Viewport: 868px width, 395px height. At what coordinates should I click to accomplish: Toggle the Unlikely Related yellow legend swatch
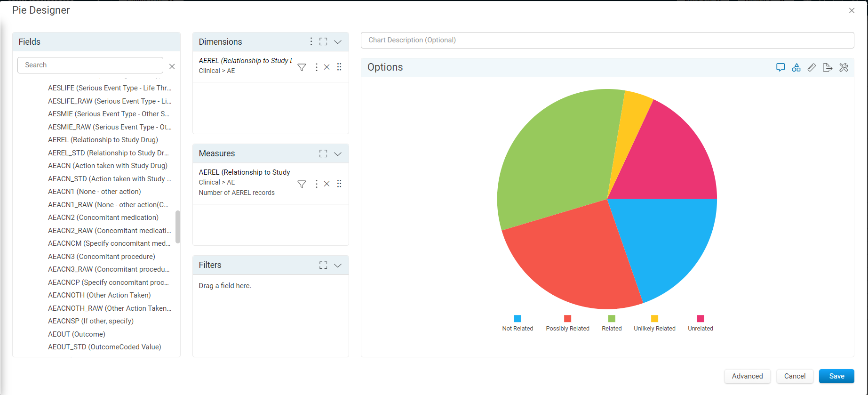654,319
